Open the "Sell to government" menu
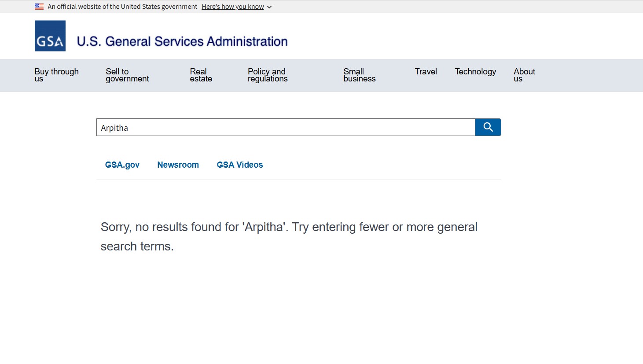Screen dimensions: 643x364 click(127, 75)
